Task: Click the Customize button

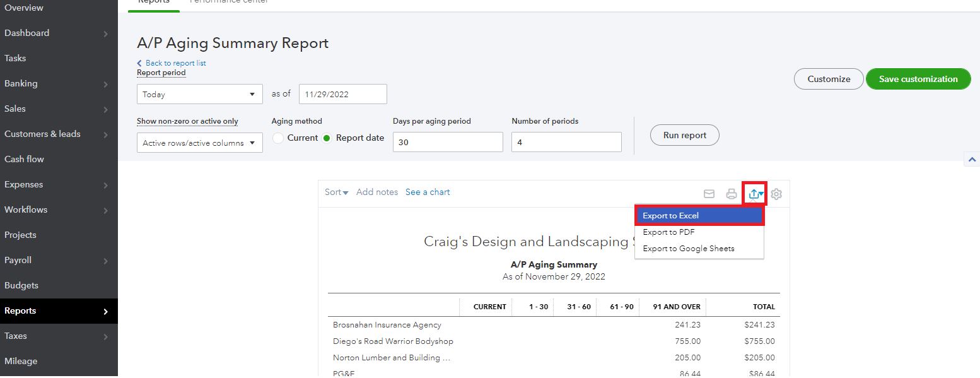Action: point(828,79)
